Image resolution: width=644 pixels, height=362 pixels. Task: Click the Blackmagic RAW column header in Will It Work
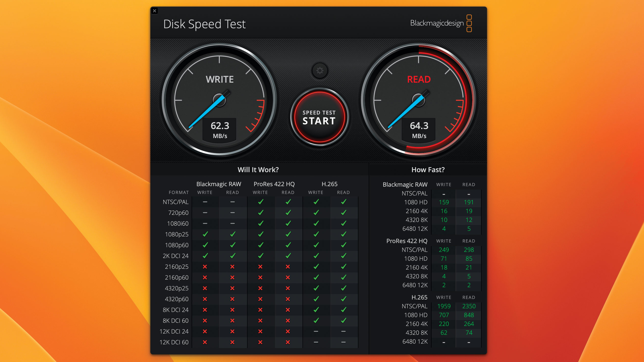pos(219,184)
